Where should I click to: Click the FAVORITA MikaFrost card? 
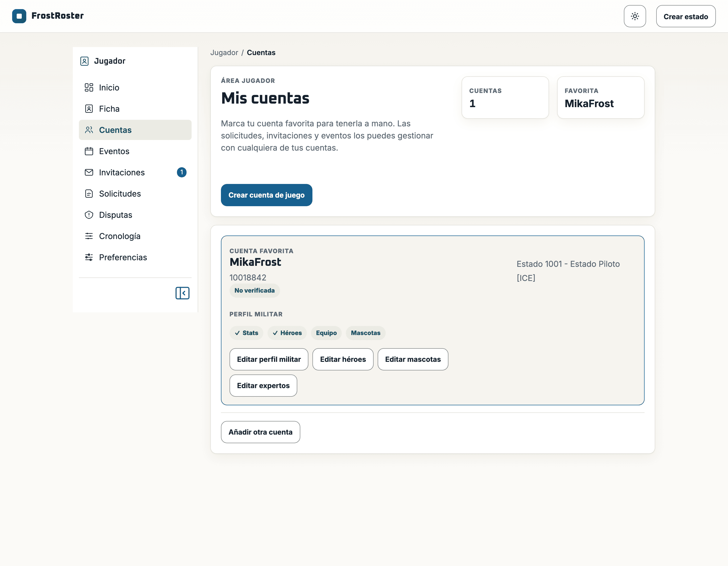(x=600, y=98)
